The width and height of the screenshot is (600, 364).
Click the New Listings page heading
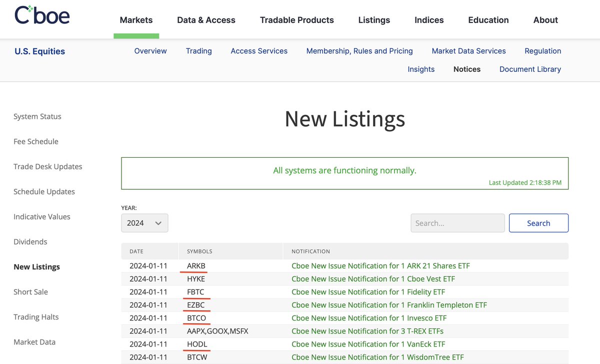tap(344, 119)
